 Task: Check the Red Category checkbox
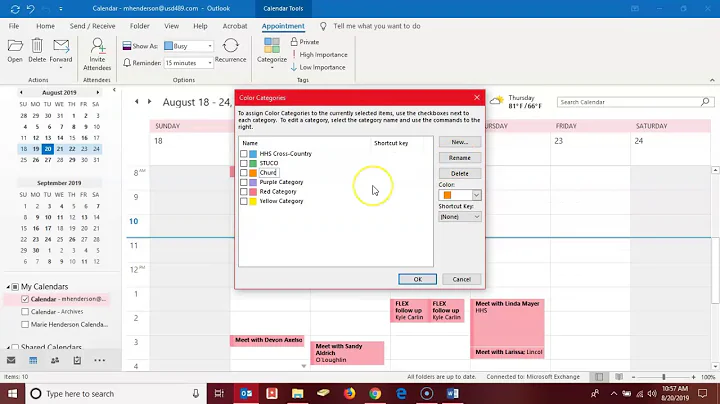click(x=244, y=192)
